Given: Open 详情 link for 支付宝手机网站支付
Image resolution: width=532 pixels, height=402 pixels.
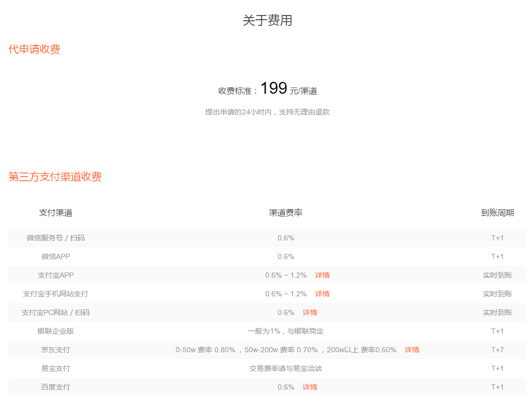Looking at the screenshot, I should [x=321, y=294].
